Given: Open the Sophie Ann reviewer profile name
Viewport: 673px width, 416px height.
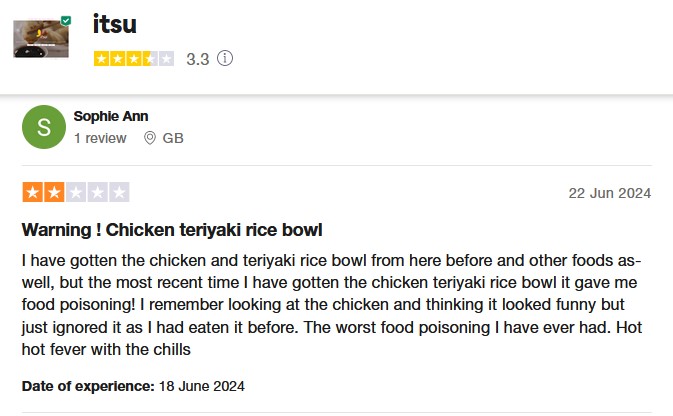Looking at the screenshot, I should (110, 116).
